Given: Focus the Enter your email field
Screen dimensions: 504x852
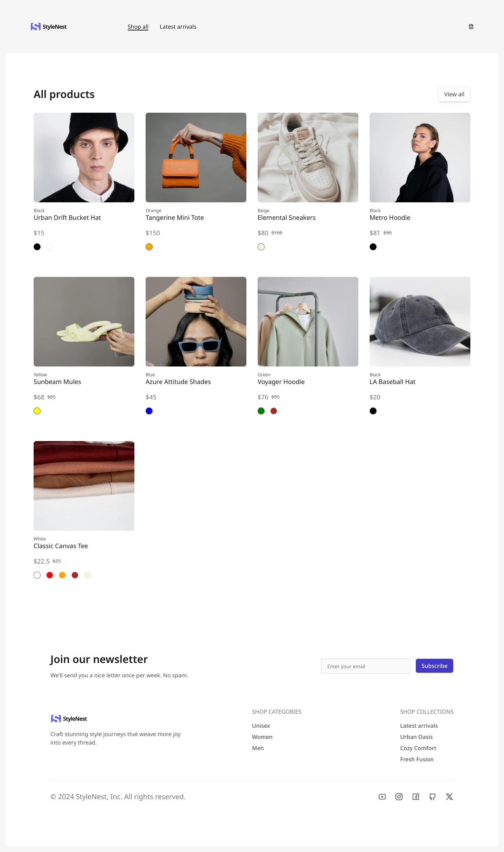Looking at the screenshot, I should point(365,666).
